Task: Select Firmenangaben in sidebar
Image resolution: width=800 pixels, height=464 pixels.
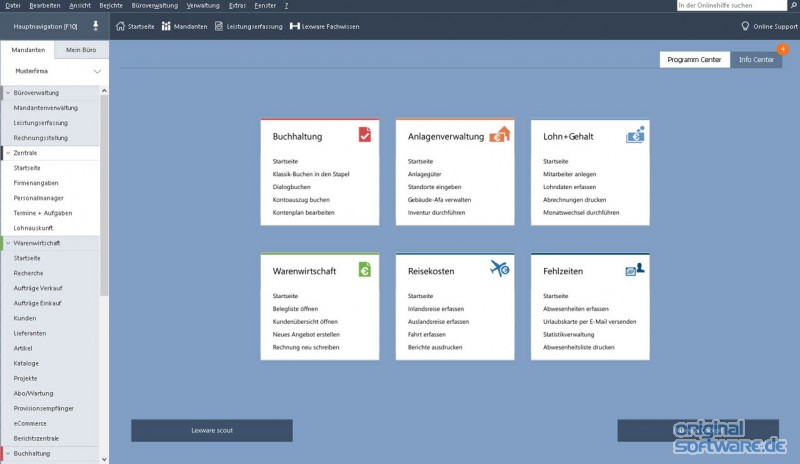Action: click(x=36, y=183)
